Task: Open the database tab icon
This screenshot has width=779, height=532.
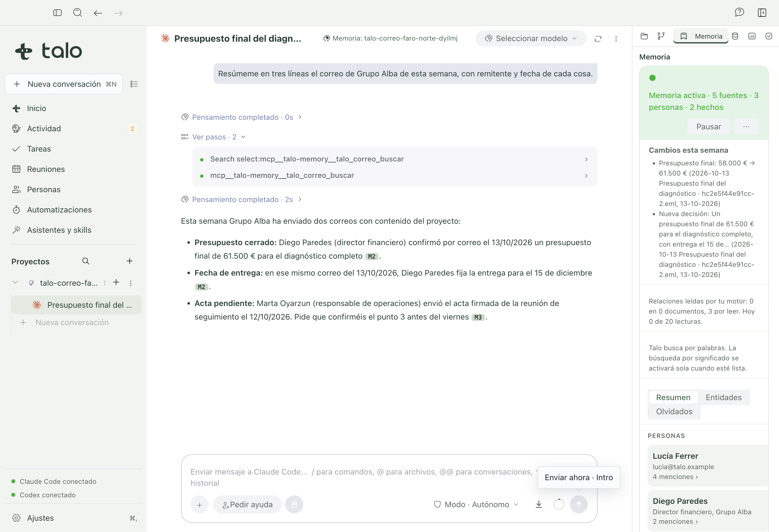Action: (x=735, y=36)
